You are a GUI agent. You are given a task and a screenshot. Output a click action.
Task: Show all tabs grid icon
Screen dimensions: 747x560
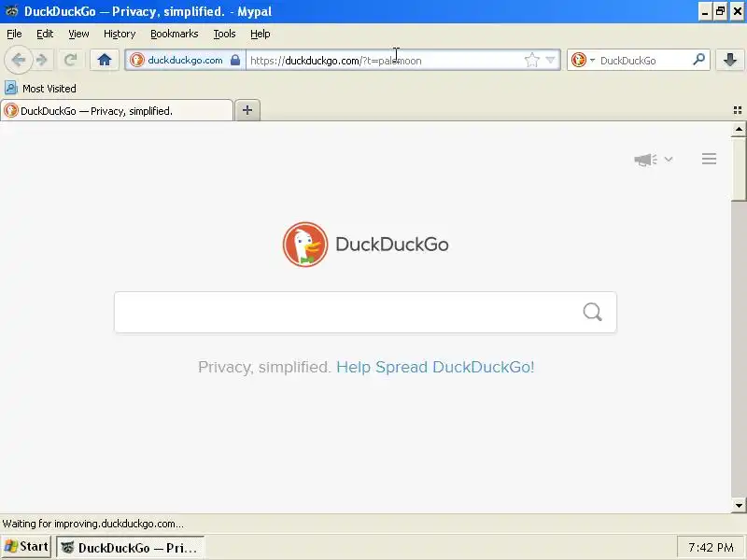tap(738, 110)
